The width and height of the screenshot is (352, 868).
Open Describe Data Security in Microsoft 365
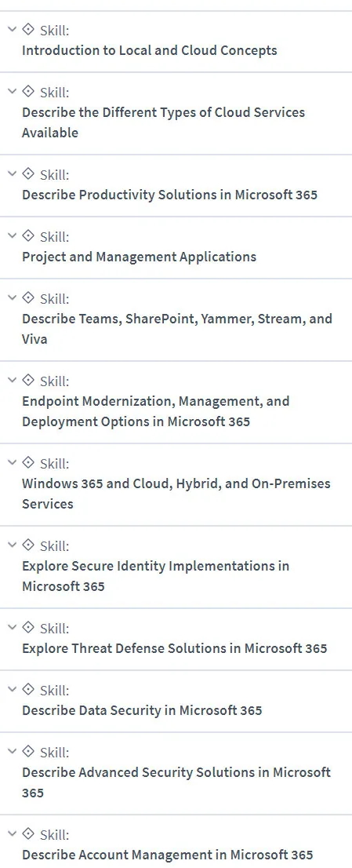(142, 710)
